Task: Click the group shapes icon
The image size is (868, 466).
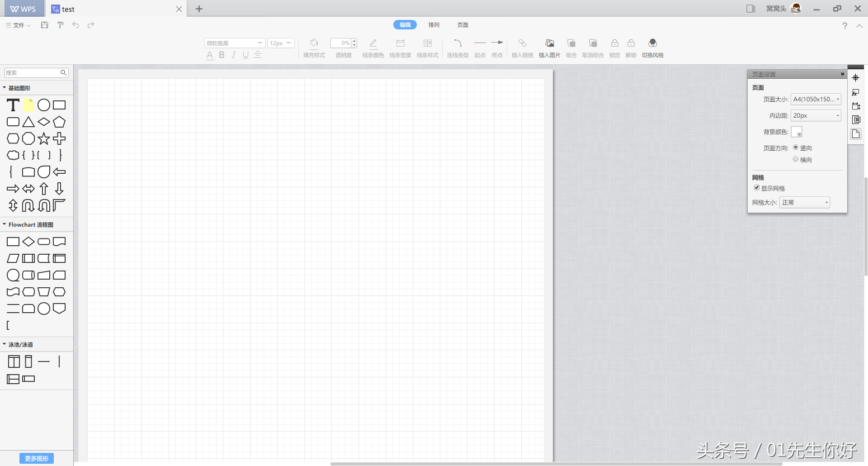Action: click(x=571, y=43)
